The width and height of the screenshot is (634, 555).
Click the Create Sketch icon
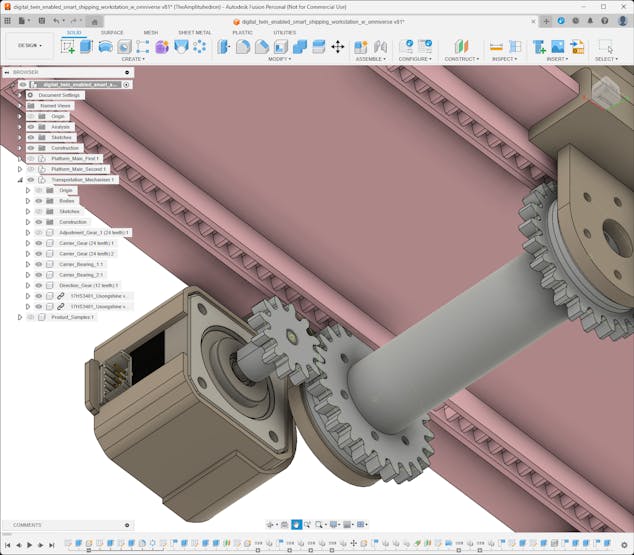tap(67, 46)
